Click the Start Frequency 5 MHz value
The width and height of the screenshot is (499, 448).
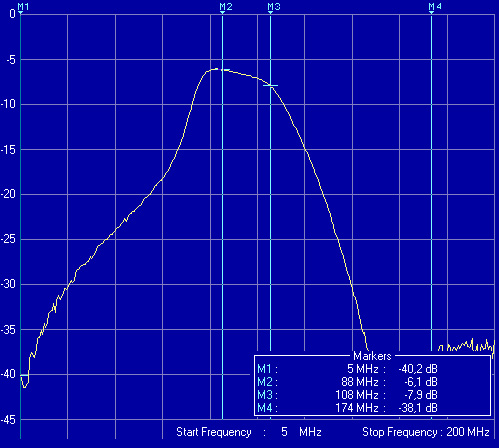click(301, 432)
